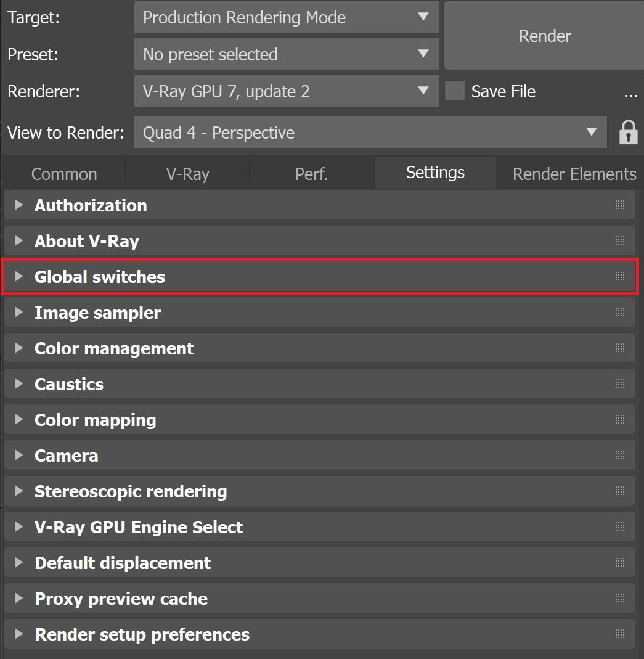The image size is (644, 659).
Task: Expand the Global switches rollout
Action: click(x=320, y=277)
